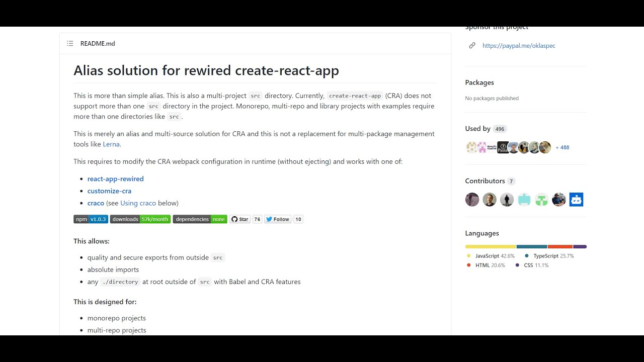Open the paypal.me/oklaspec sponsor link
This screenshot has height=362, width=644.
pos(519,46)
